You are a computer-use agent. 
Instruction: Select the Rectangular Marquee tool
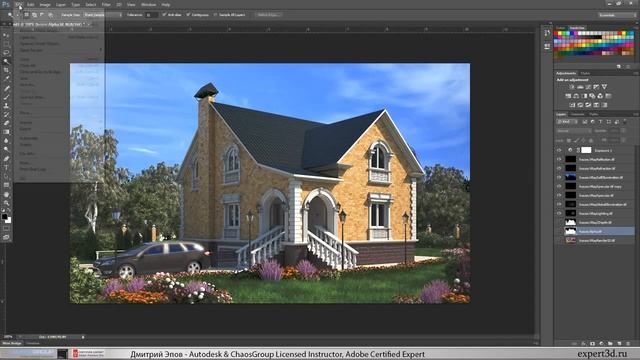click(6, 44)
